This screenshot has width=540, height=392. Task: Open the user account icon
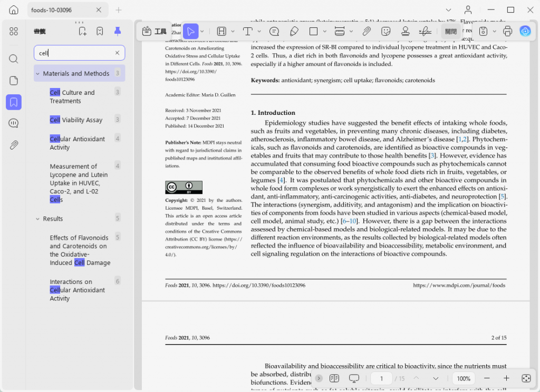point(468,10)
